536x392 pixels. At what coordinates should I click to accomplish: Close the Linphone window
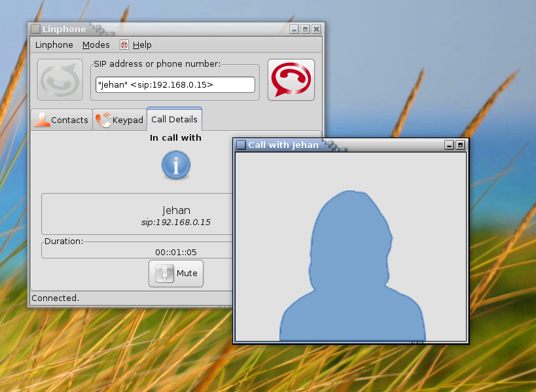coord(317,29)
